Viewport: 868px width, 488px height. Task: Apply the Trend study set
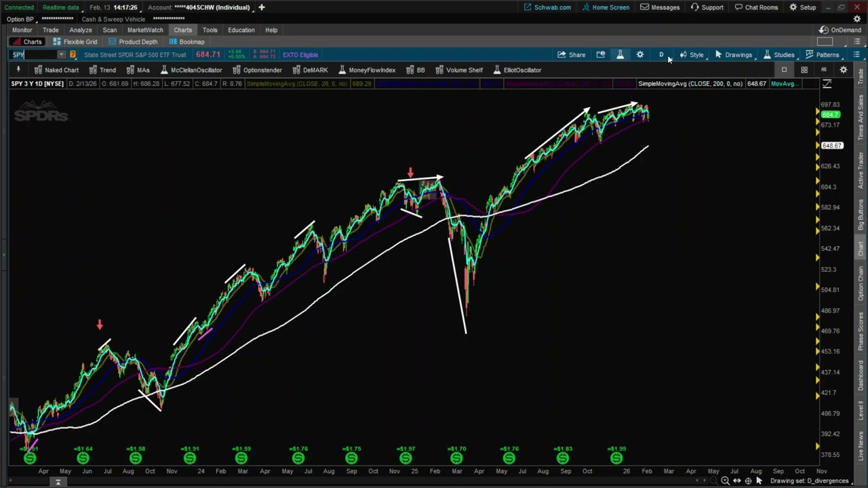click(x=102, y=70)
